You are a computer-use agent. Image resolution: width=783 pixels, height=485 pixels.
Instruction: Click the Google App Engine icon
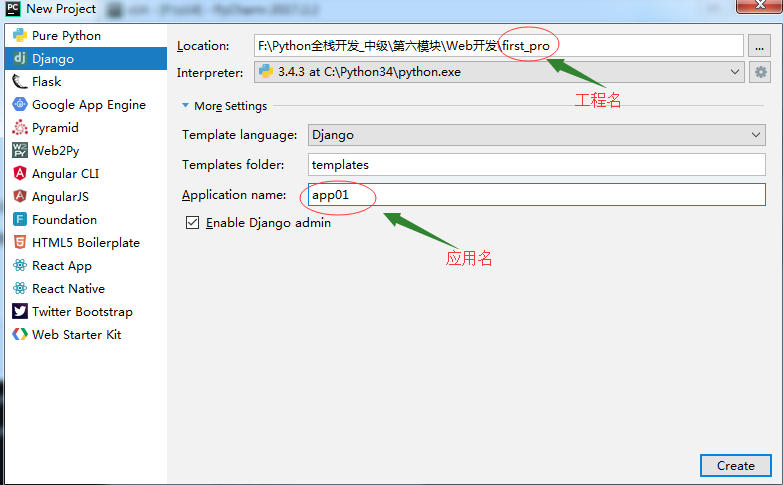coord(20,104)
